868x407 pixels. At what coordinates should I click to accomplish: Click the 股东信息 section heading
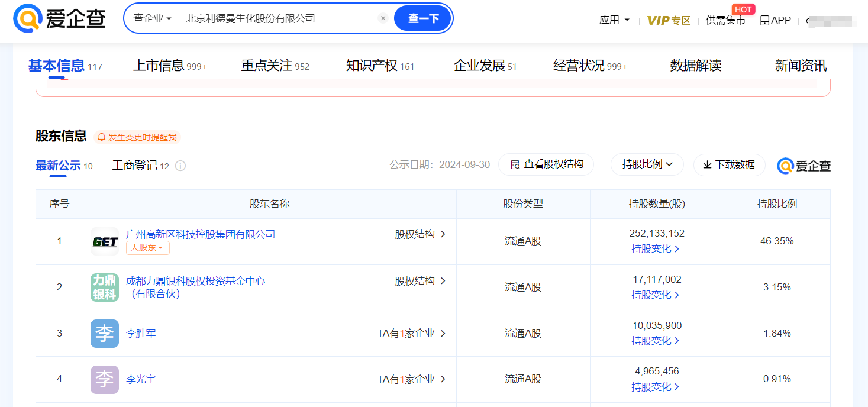(x=61, y=136)
